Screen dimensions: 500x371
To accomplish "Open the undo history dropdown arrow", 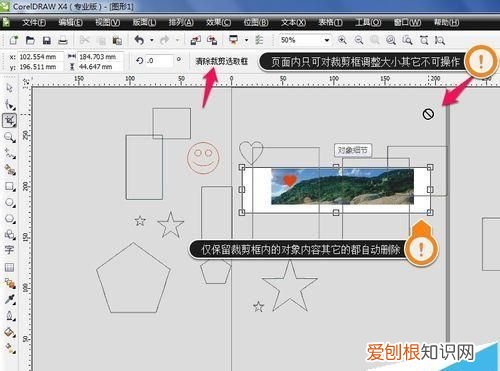I will coord(152,40).
